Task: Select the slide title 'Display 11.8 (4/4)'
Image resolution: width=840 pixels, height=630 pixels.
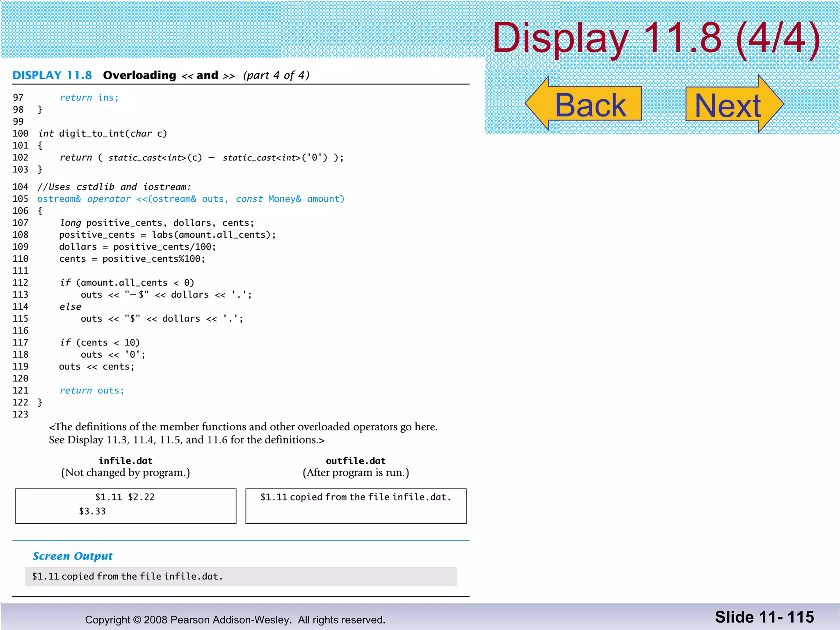Action: coord(656,38)
